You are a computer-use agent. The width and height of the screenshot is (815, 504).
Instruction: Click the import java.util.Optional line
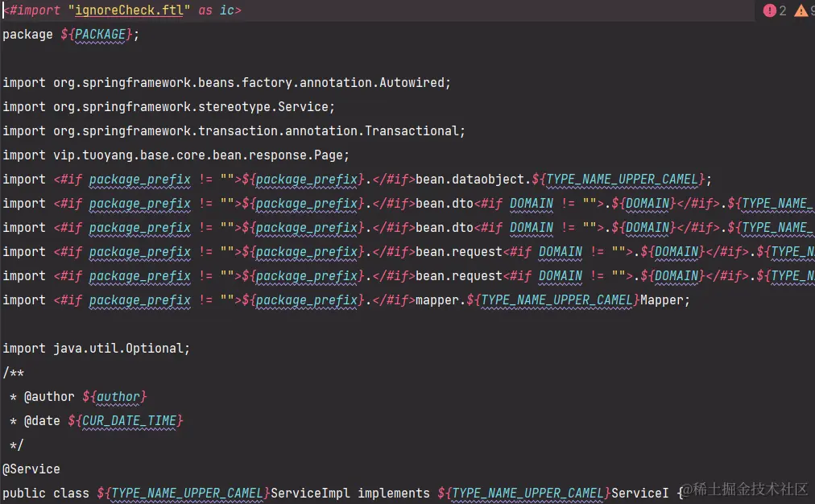[96, 349]
